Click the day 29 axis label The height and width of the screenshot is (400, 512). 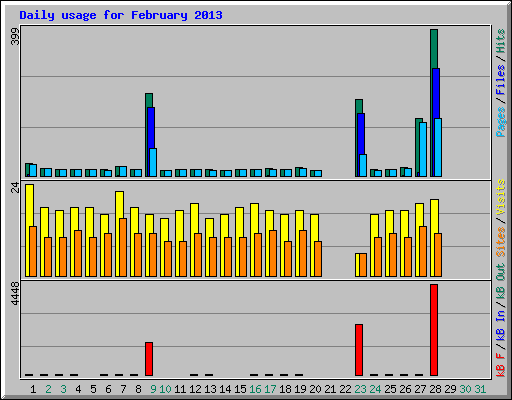pyautogui.click(x=450, y=389)
